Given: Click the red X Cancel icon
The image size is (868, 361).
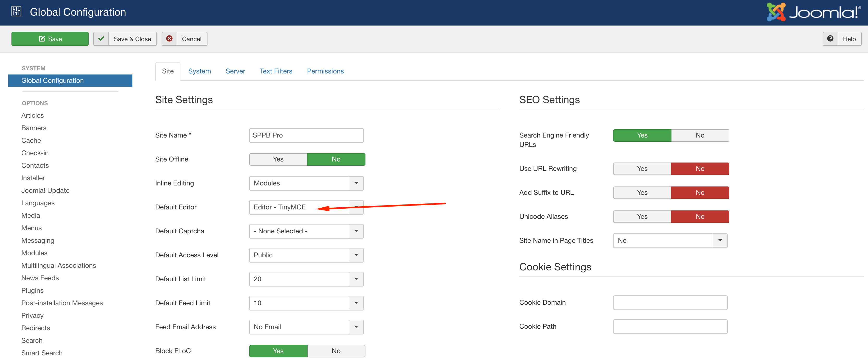Looking at the screenshot, I should 169,39.
